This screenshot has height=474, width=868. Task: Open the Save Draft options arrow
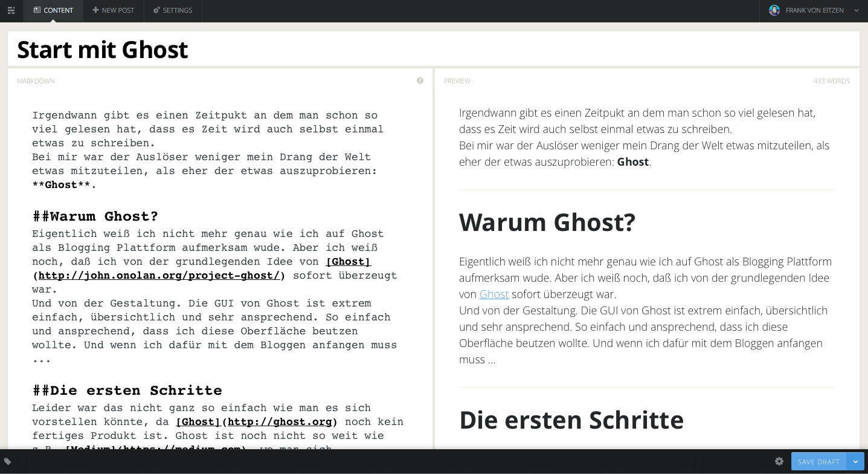click(856, 461)
